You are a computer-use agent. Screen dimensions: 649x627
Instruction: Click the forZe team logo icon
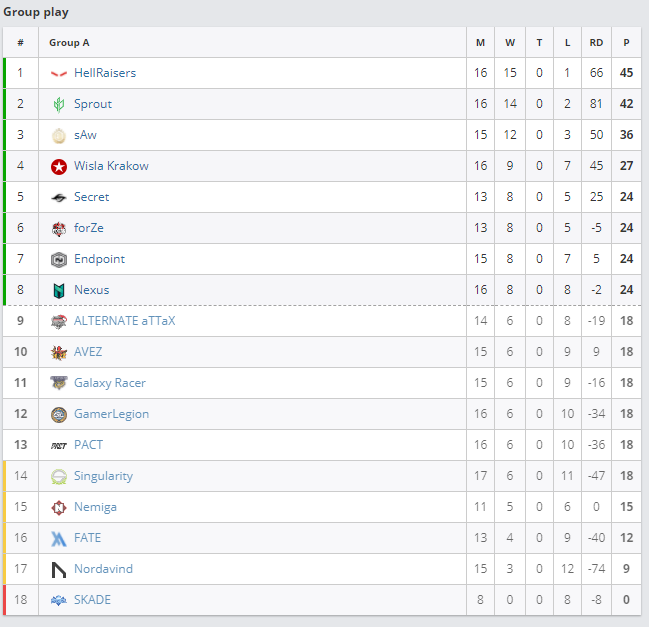coord(59,228)
